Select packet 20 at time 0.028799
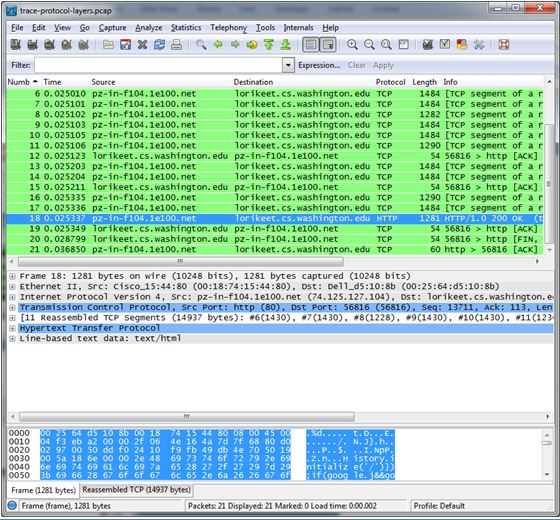Screen dimensions: 560x520 pyautogui.click(x=275, y=239)
